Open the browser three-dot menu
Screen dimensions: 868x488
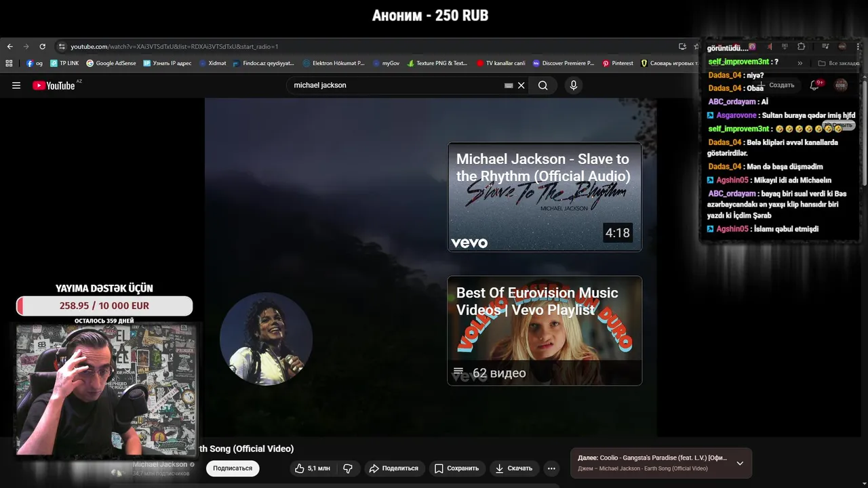[859, 47]
